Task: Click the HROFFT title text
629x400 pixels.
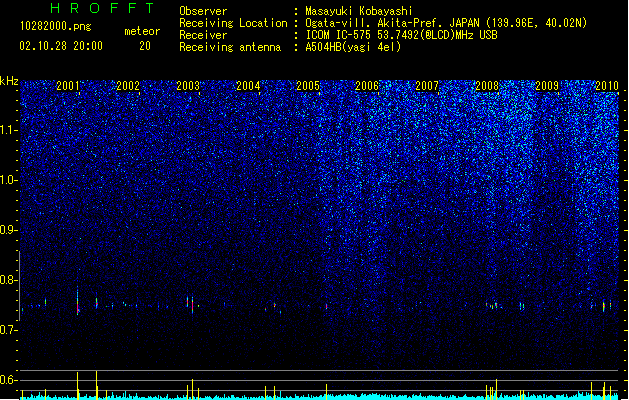Action: pos(102,8)
